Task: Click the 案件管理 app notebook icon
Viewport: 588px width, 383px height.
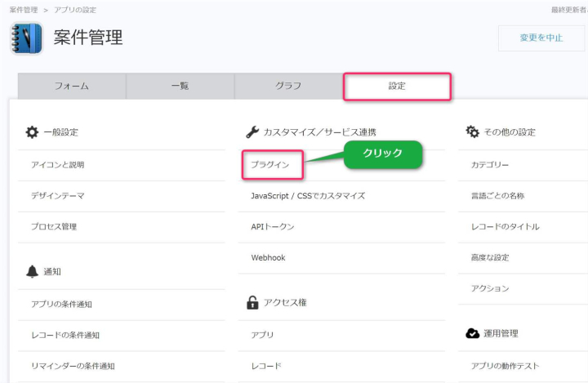Action: (26, 38)
